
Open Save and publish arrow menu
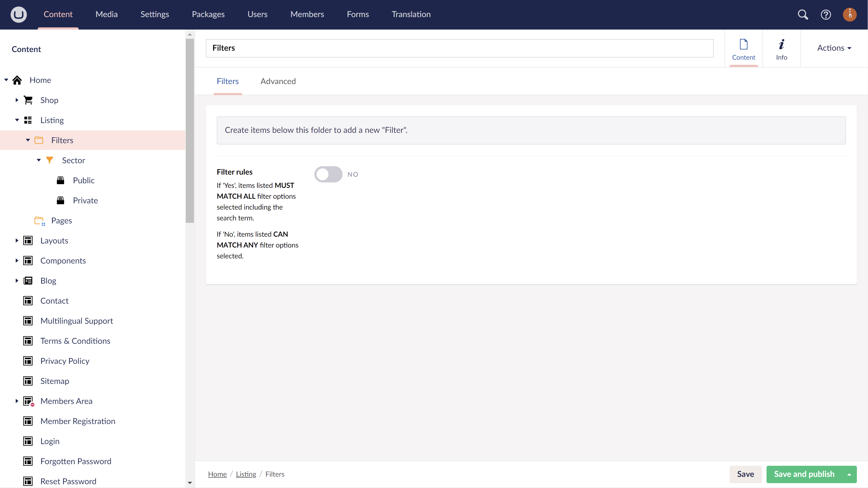[849, 474]
